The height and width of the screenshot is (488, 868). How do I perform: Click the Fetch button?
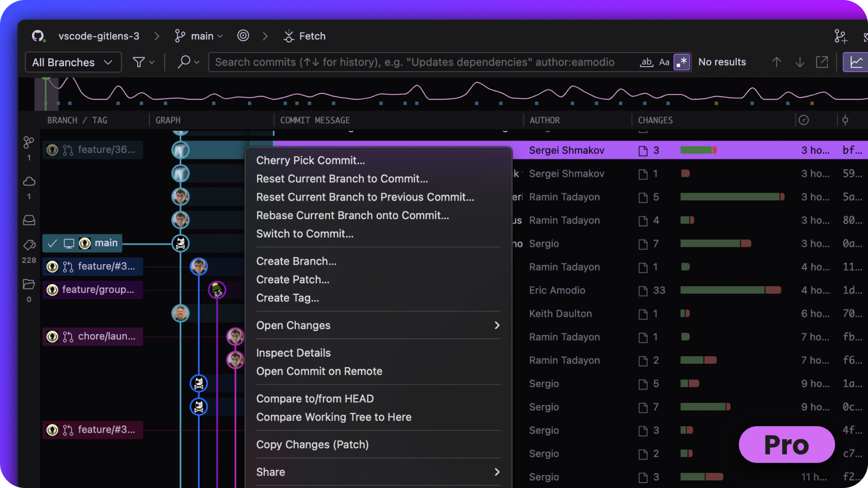304,36
